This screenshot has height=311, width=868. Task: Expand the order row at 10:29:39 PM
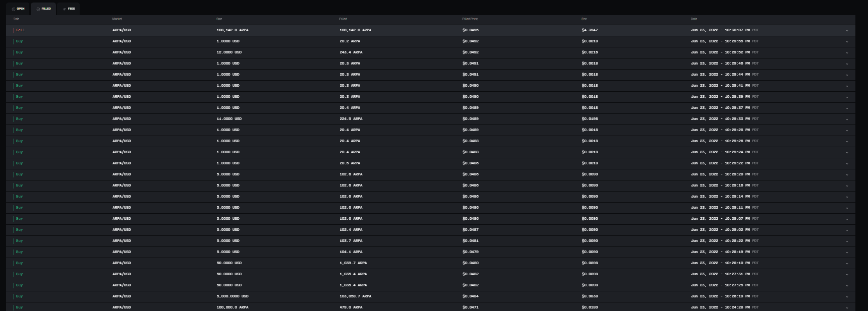(x=847, y=97)
